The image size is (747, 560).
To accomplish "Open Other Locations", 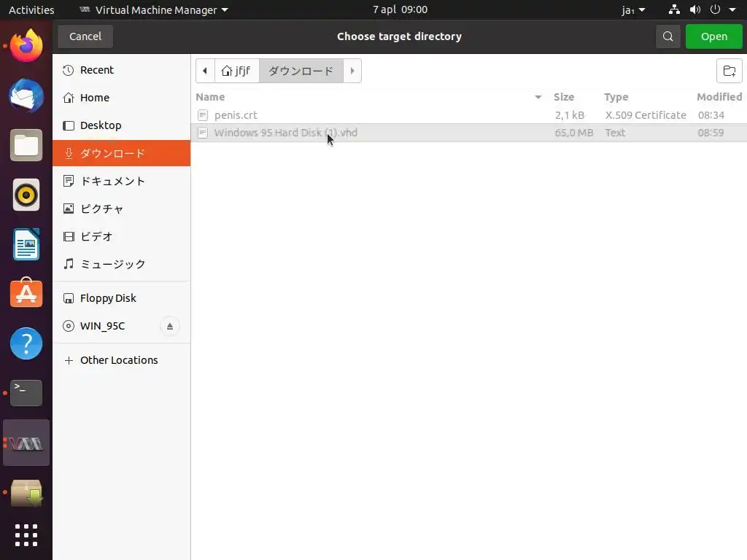I will pos(122,360).
